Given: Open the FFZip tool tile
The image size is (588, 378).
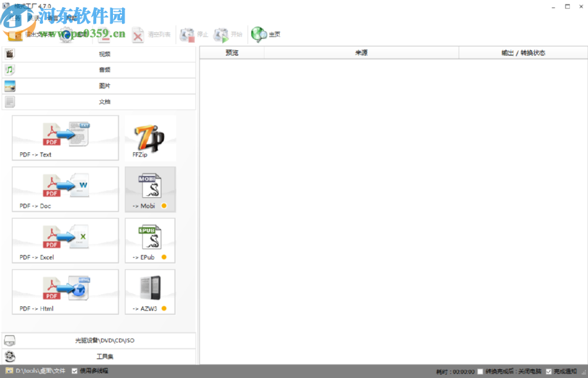Looking at the screenshot, I should point(150,139).
